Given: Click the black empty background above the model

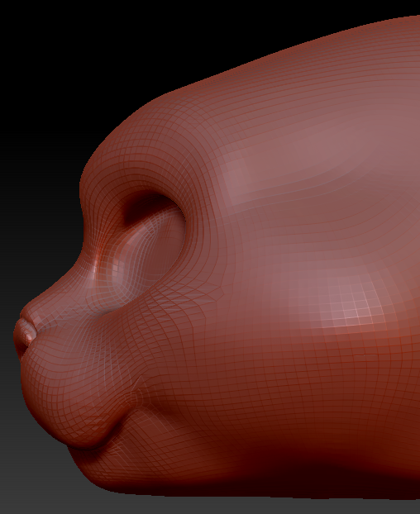Looking at the screenshot, I should coord(98,50).
